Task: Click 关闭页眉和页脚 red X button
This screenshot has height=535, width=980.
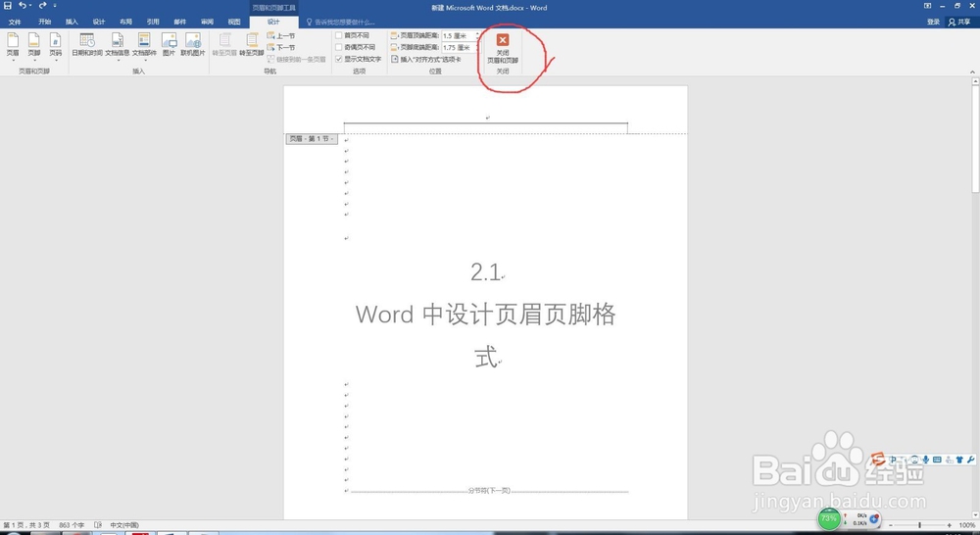Action: tap(503, 47)
